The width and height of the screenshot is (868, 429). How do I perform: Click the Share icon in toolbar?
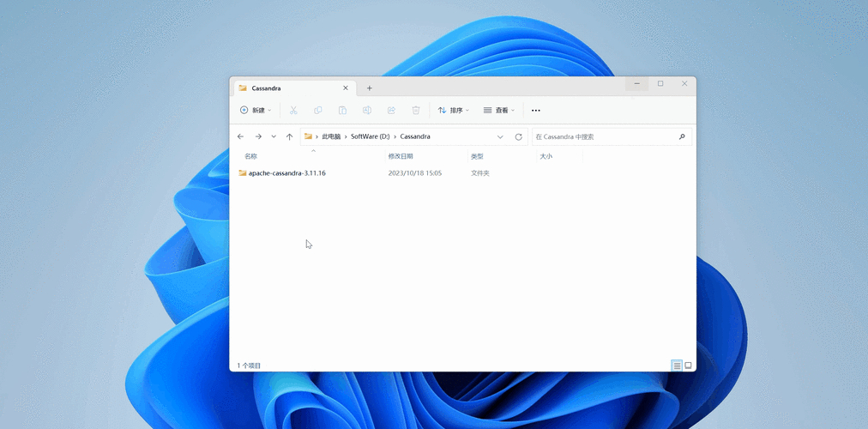[x=391, y=110]
